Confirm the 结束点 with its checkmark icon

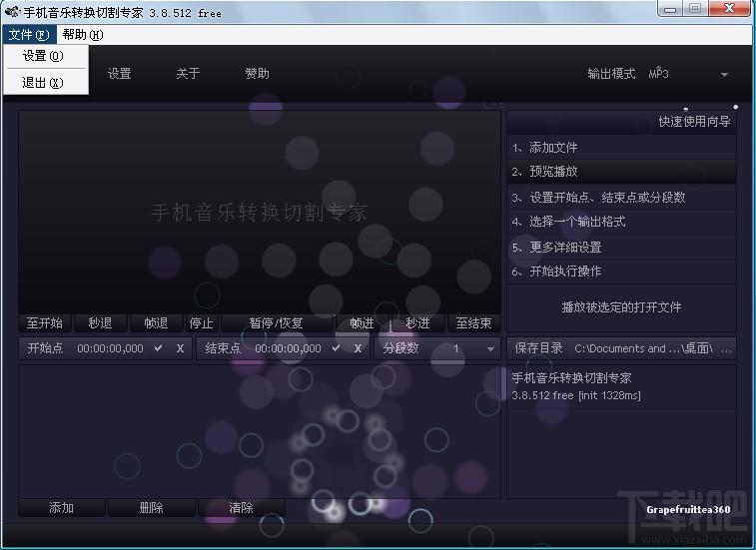(336, 348)
